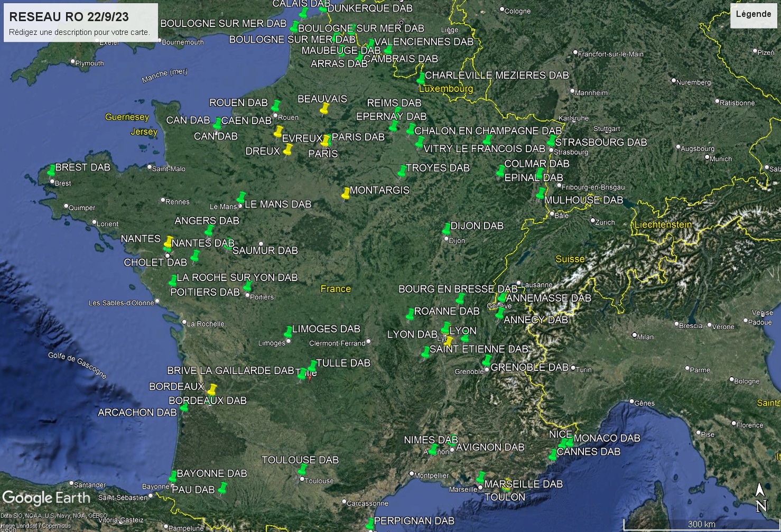Image resolution: width=781 pixels, height=532 pixels.
Task: Click the yellow BORDEAUX pushpin
Action: click(x=212, y=390)
